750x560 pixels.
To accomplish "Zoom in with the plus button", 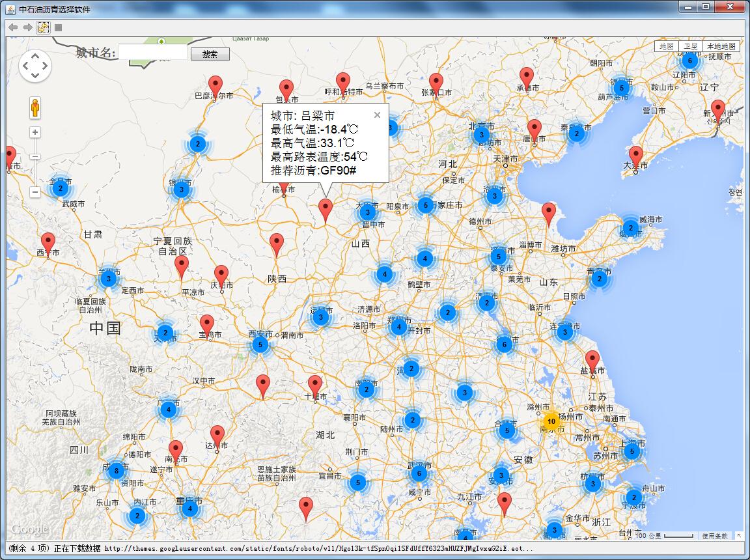I will point(35,132).
